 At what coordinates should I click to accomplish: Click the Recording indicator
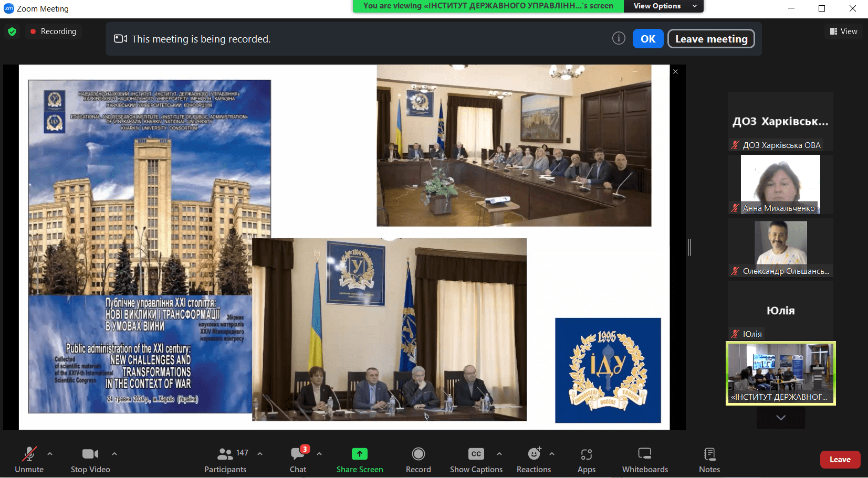pos(54,31)
